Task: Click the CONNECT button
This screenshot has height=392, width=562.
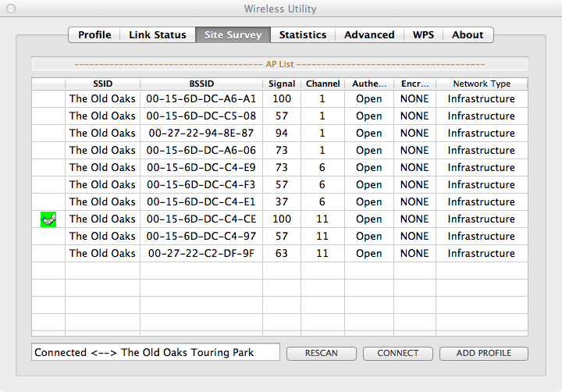Action: point(398,353)
